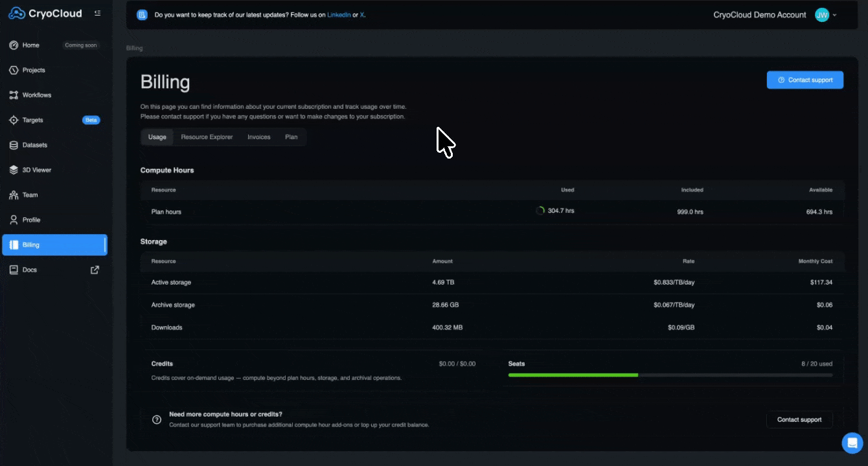The image size is (868, 466).
Task: Expand the account dropdown arrow
Action: click(x=834, y=15)
